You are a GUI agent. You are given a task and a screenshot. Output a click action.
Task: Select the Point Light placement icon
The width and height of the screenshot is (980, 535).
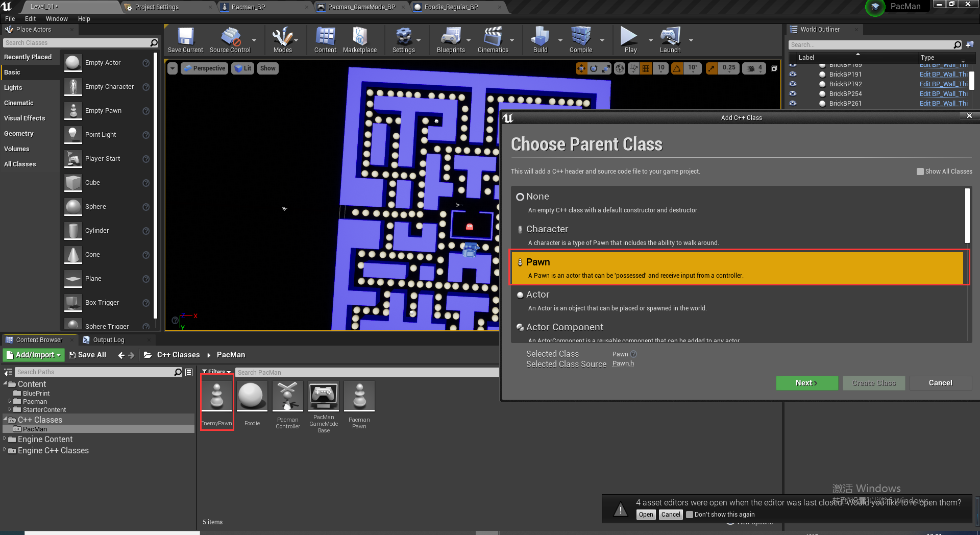tap(72, 134)
